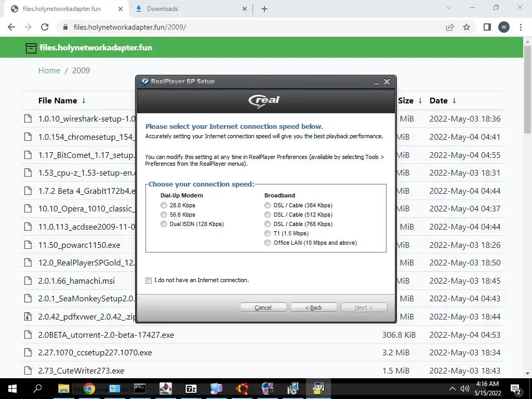
Task: Sort the listing by Date
Action: point(443,100)
